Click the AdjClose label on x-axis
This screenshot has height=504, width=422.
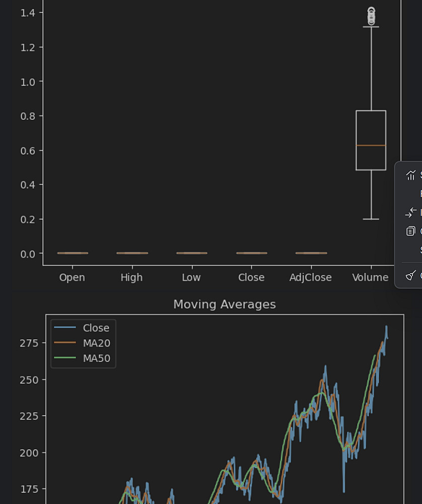311,278
